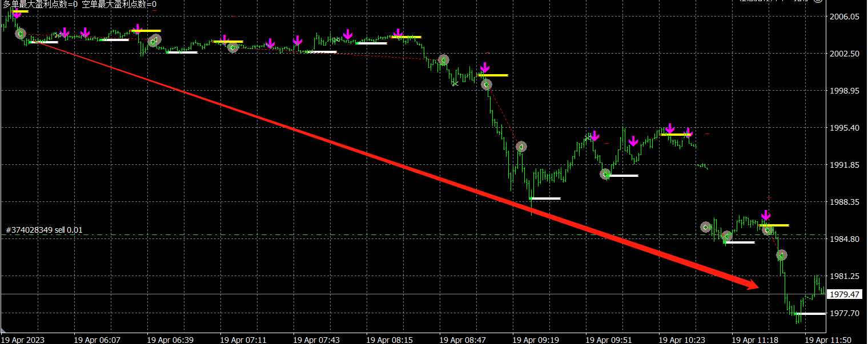Select the yellow level line above the 11:18 candles

click(x=774, y=225)
